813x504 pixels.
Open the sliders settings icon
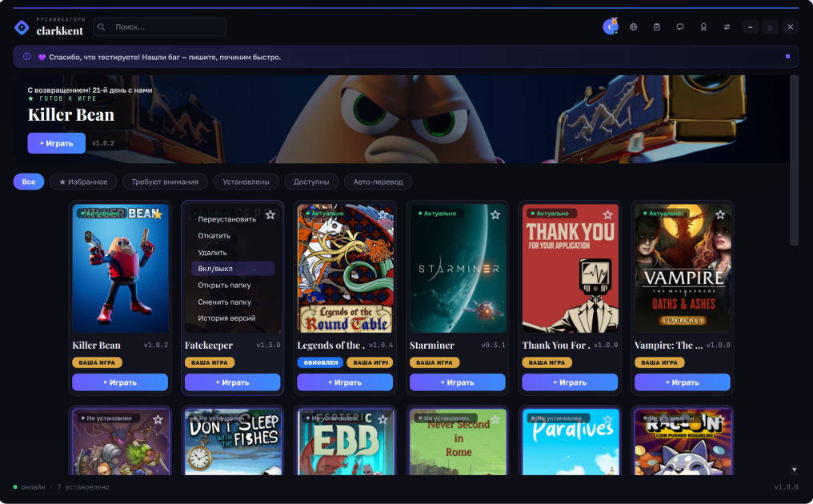click(x=727, y=27)
